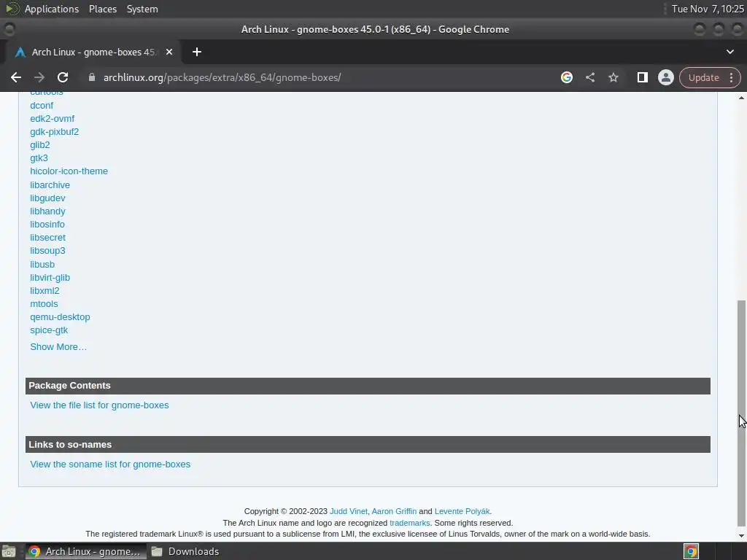Image resolution: width=747 pixels, height=560 pixels.
Task: Open the trademarks footer link
Action: pos(409,523)
